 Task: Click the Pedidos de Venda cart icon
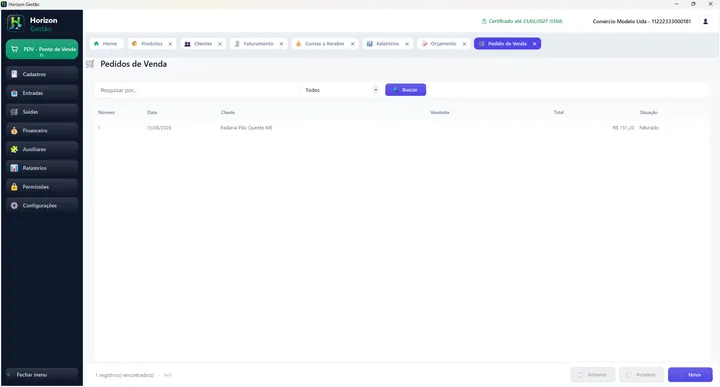(x=90, y=64)
